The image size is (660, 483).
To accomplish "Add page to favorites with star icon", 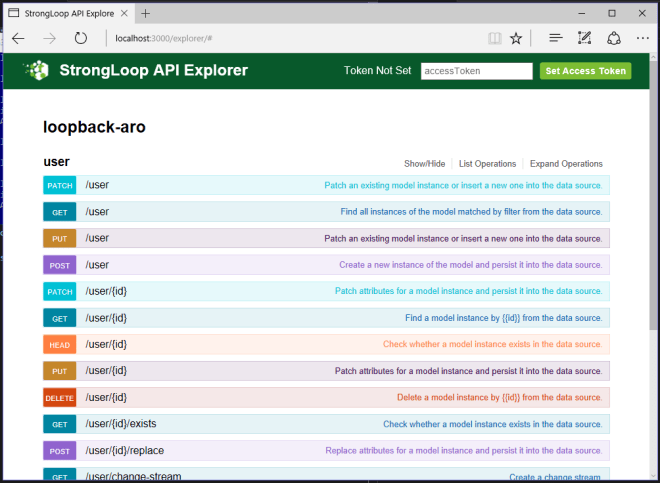I will click(x=516, y=38).
